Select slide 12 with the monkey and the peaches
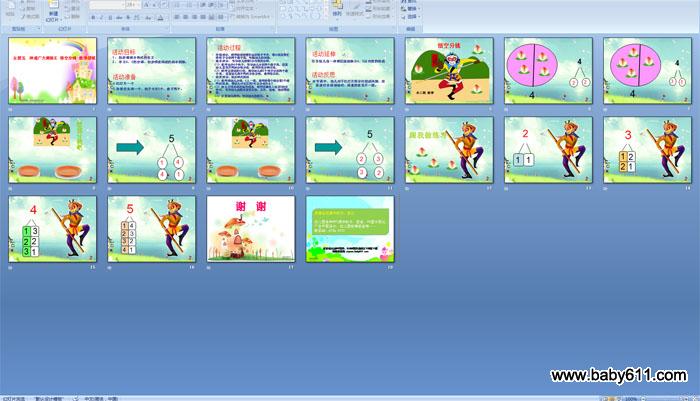The height and width of the screenshot is (401, 700). point(449,150)
